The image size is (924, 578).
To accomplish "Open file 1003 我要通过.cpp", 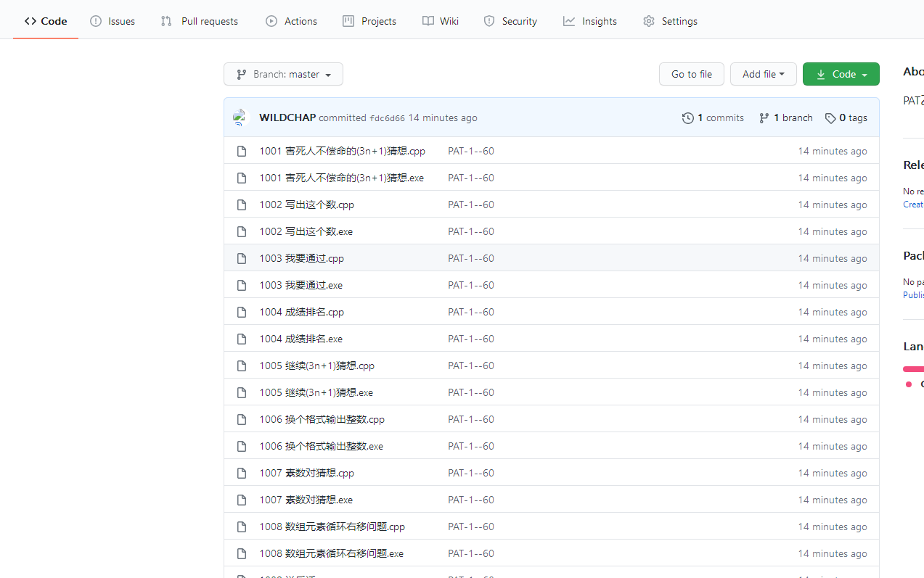I will click(301, 258).
